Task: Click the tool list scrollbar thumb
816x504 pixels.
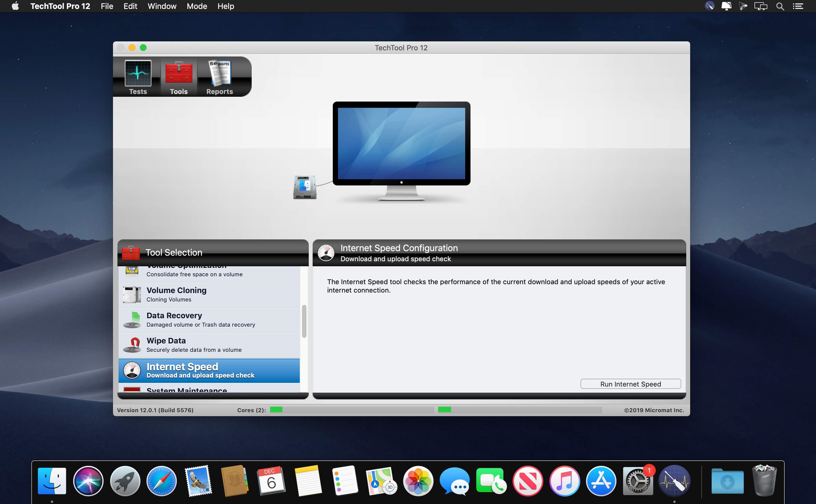Action: (x=304, y=321)
